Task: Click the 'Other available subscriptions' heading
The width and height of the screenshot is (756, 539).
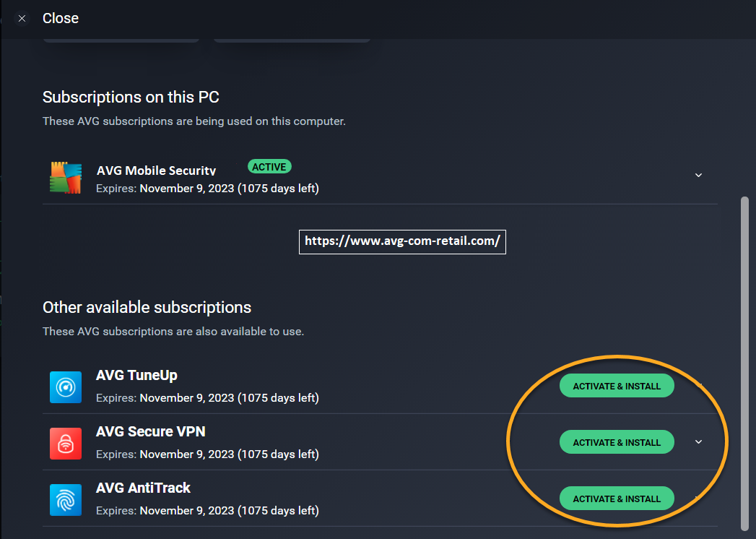Action: click(147, 307)
